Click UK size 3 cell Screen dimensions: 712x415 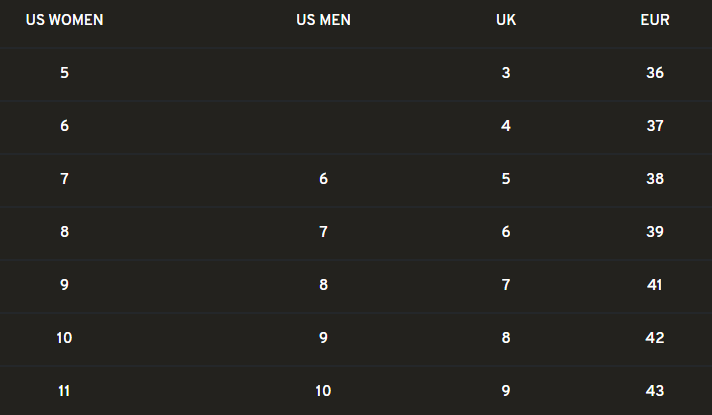(506, 73)
